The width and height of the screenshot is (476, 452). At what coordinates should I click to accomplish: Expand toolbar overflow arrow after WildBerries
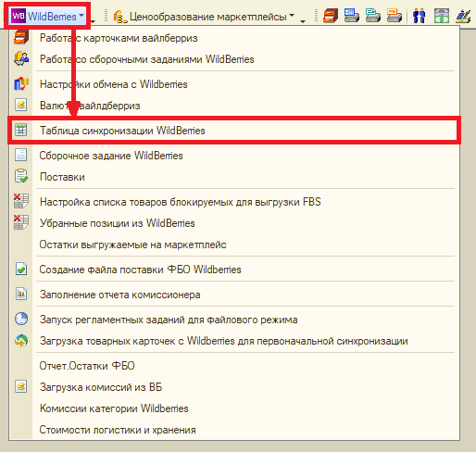click(x=93, y=21)
